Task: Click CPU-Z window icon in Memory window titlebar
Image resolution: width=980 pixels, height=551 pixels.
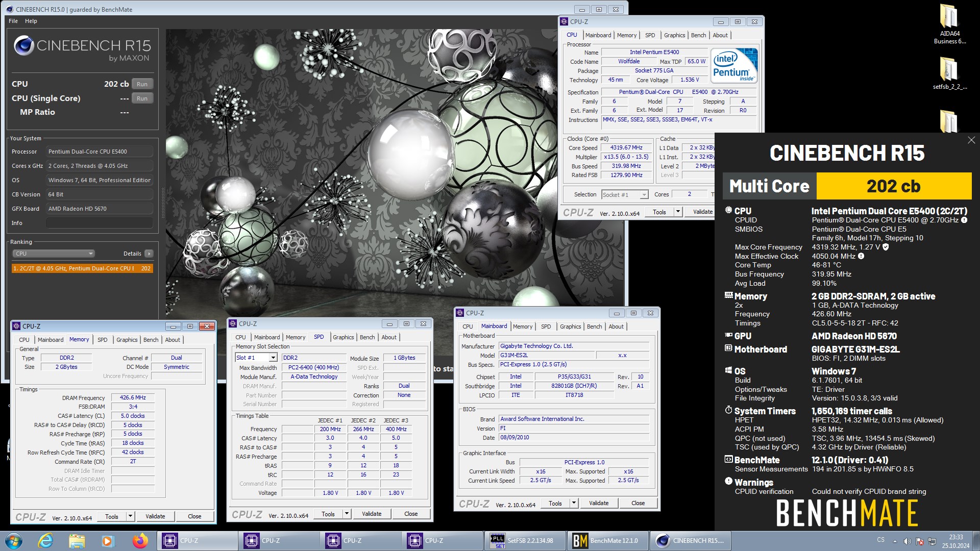Action: [x=16, y=326]
